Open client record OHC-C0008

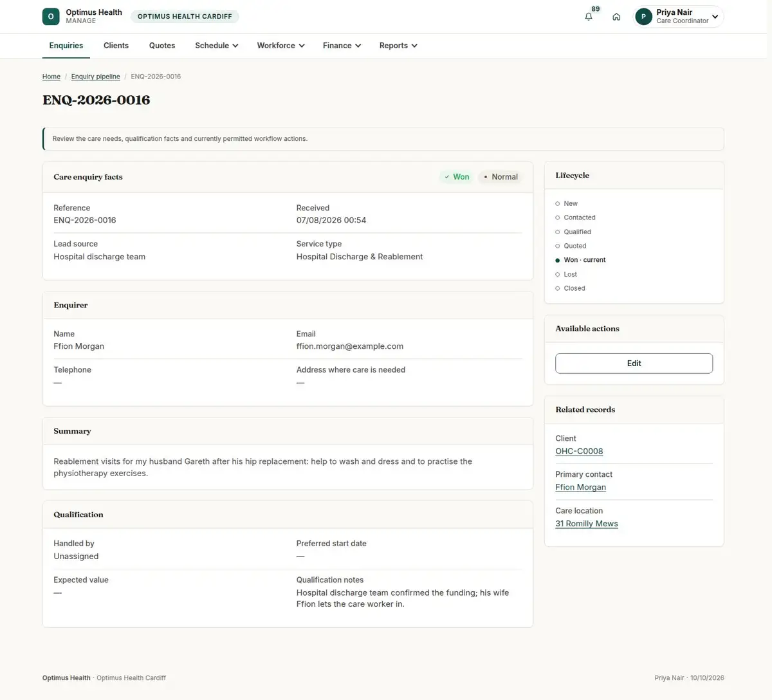tap(579, 451)
